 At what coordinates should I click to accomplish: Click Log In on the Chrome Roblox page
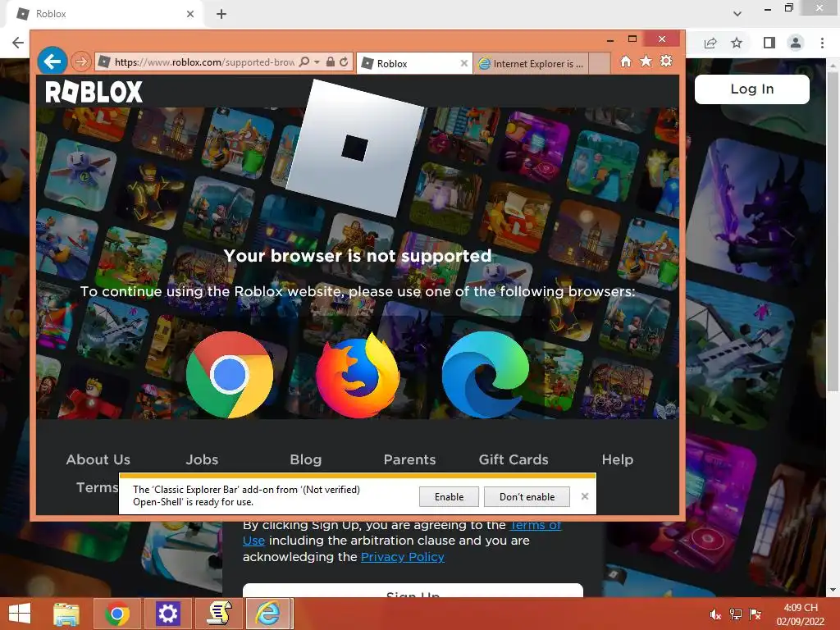pyautogui.click(x=751, y=89)
